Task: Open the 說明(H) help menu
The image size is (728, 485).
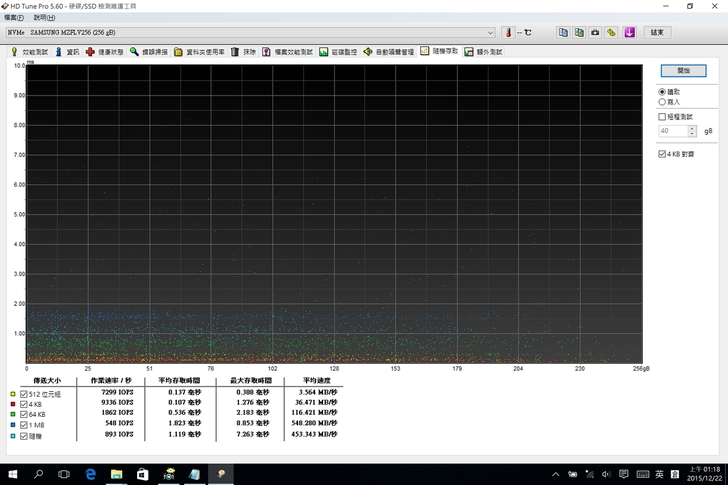Action: click(x=46, y=18)
